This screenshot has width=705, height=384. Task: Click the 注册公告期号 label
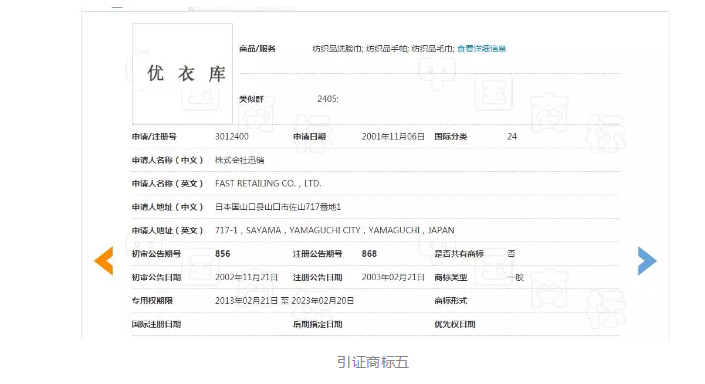(x=317, y=254)
